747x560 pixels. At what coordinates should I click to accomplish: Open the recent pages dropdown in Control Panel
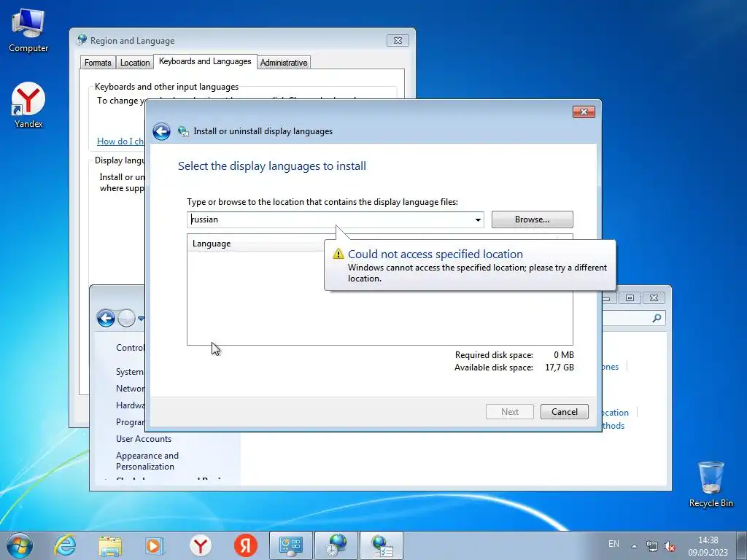[x=141, y=318]
